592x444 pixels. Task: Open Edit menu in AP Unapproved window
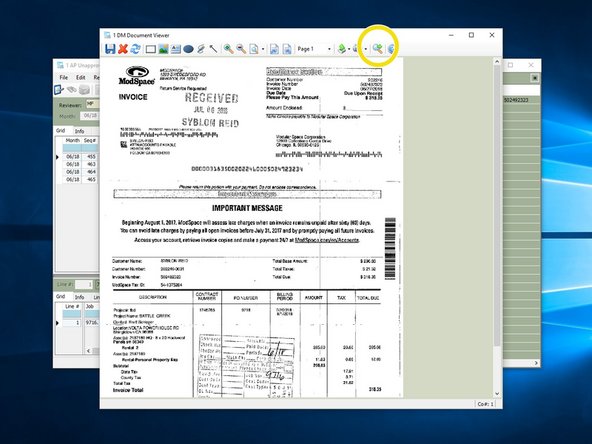[81, 77]
